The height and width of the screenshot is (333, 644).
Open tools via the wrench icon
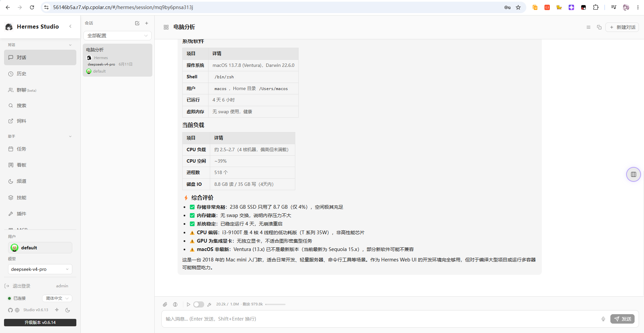(209, 304)
